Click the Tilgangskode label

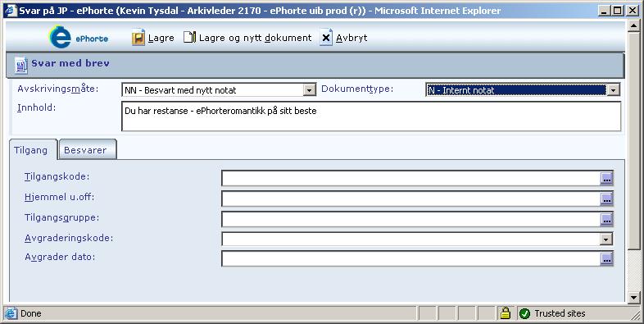click(x=57, y=177)
